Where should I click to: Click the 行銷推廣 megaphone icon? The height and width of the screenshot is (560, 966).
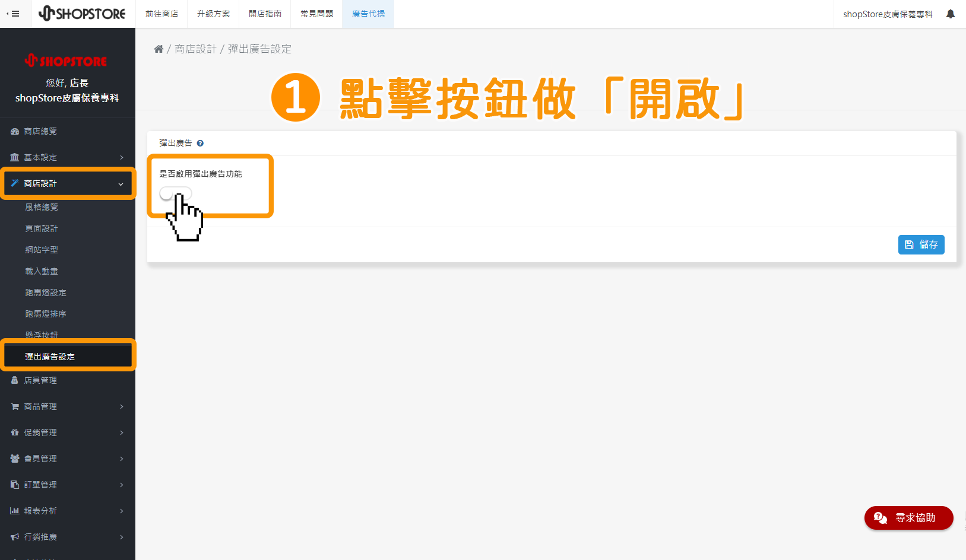(x=15, y=537)
